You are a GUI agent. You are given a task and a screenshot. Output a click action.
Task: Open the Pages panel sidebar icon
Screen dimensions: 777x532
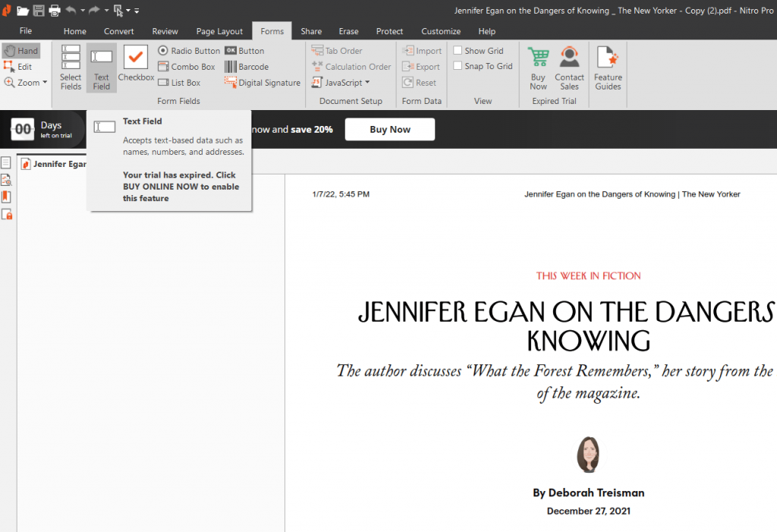click(x=6, y=162)
